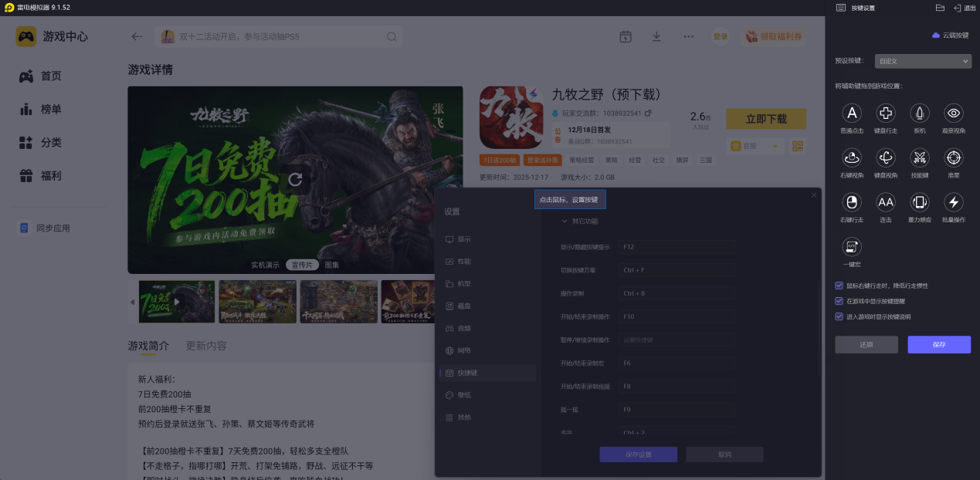This screenshot has width=980, height=480.
Task: Click the empty 暂停/继续录制操作 shortcut field
Action: pyautogui.click(x=676, y=340)
